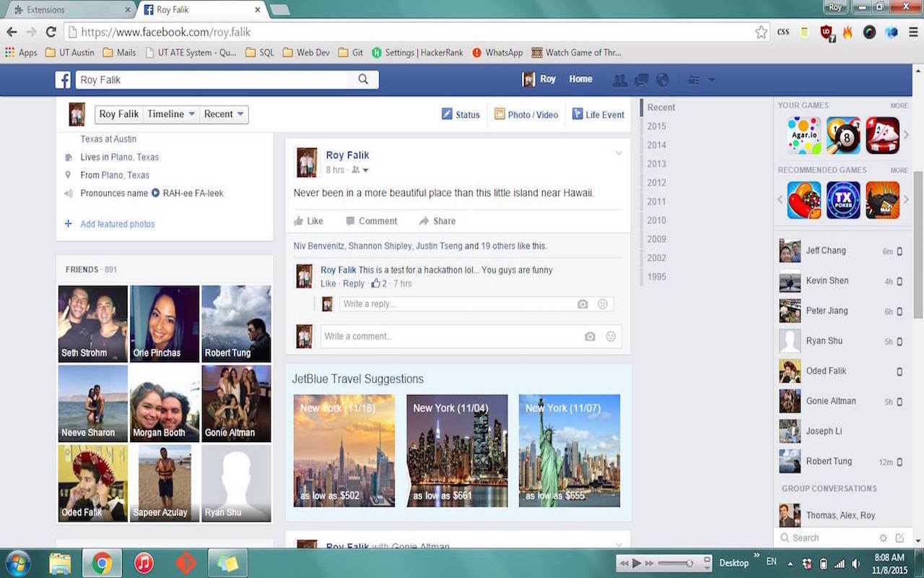Click the Windows Start button
The height and width of the screenshot is (578, 924).
point(17,563)
